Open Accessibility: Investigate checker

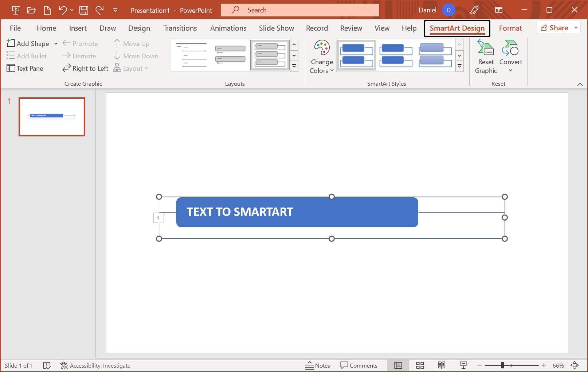(95, 365)
